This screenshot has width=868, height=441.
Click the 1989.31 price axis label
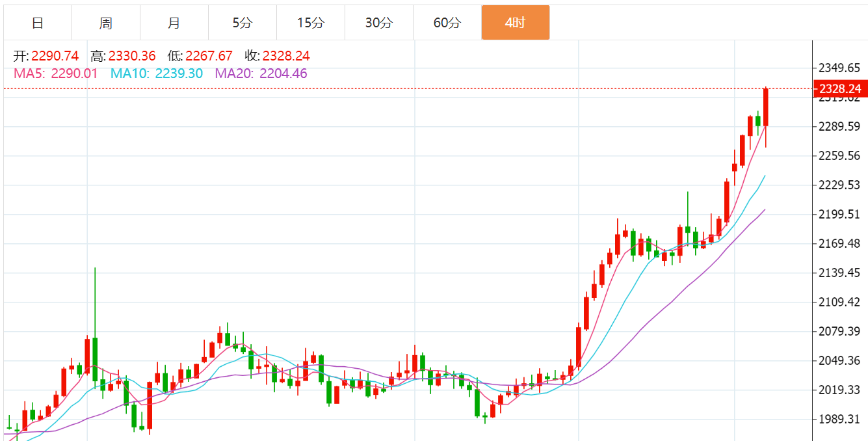(x=839, y=419)
